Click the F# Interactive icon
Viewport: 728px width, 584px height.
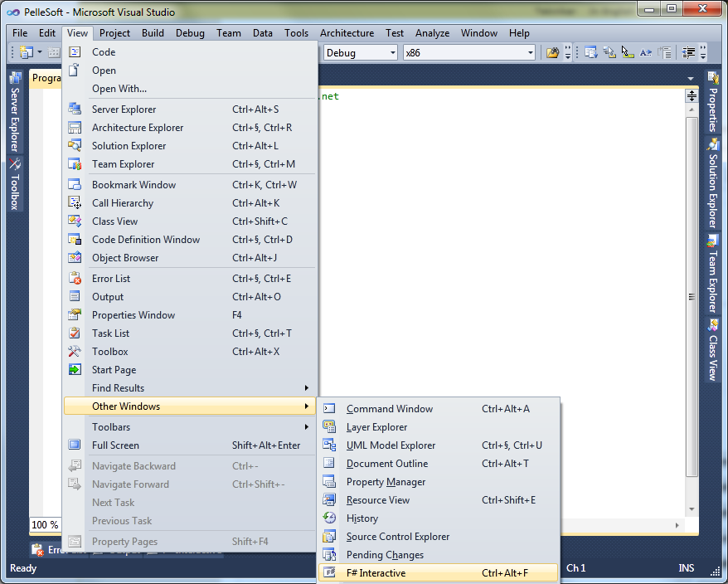(x=329, y=573)
